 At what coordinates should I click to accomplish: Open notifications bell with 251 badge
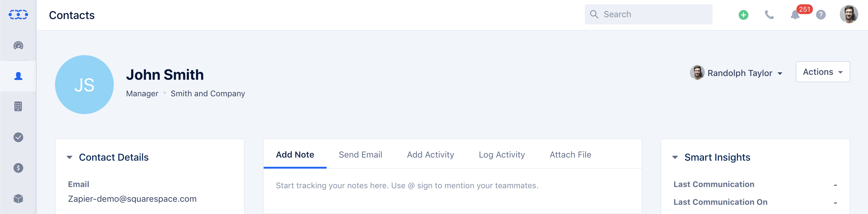point(795,15)
